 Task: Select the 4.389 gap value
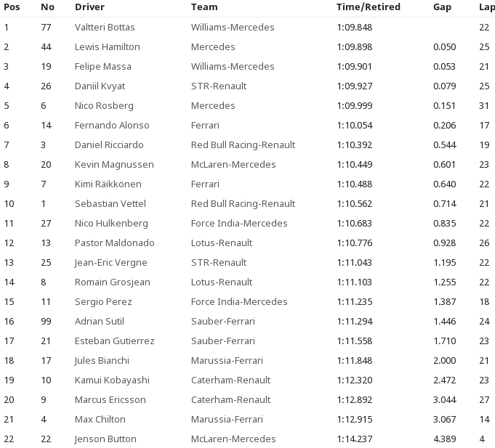[444, 439]
